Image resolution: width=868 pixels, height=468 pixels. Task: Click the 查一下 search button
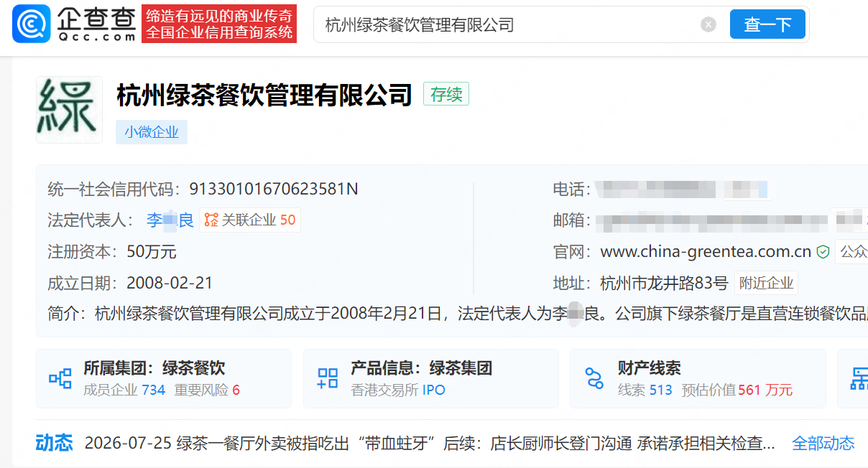pyautogui.click(x=767, y=25)
